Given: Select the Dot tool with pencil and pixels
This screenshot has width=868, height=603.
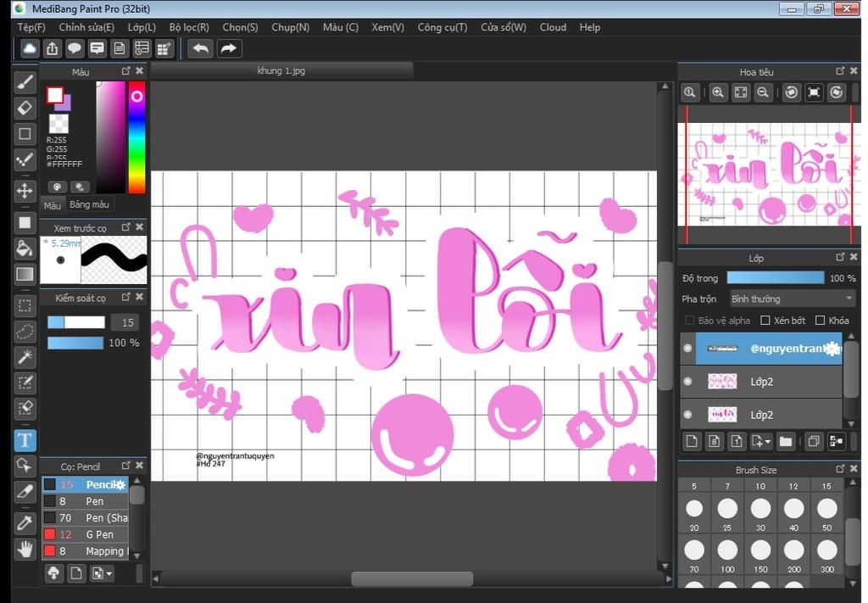Looking at the screenshot, I should [x=25, y=160].
